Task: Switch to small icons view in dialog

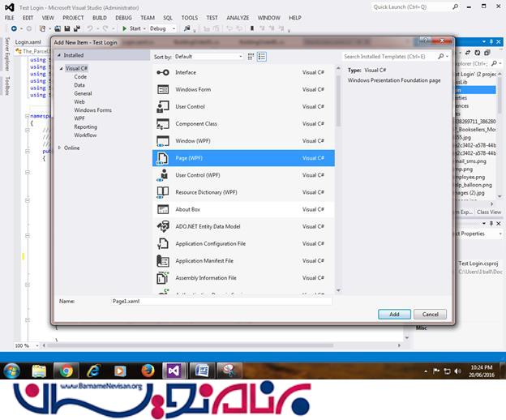Action: click(251, 57)
